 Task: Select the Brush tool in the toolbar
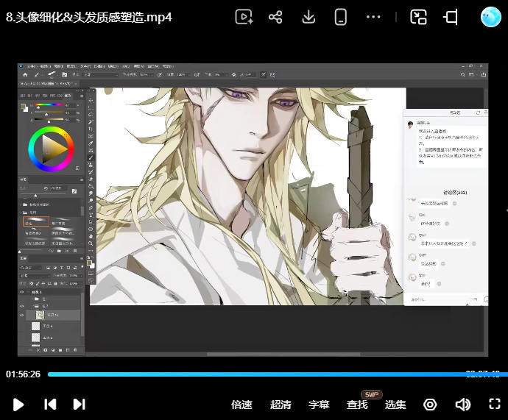click(91, 157)
